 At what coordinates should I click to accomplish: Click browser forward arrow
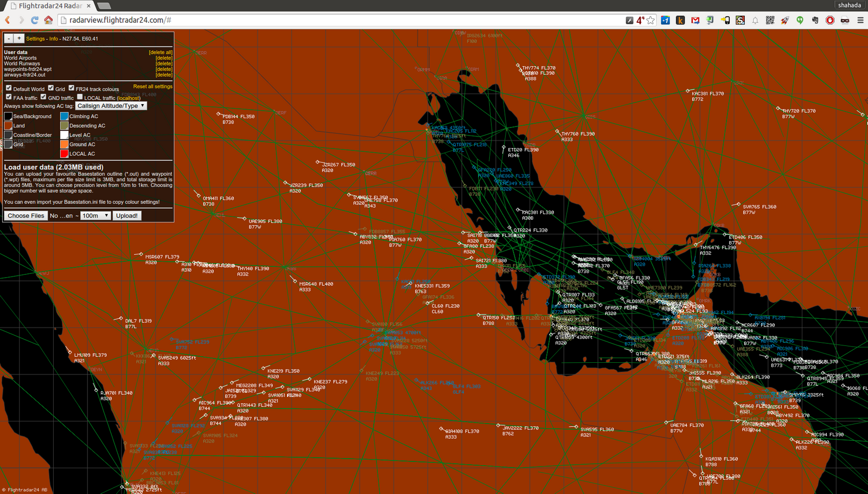[x=21, y=20]
